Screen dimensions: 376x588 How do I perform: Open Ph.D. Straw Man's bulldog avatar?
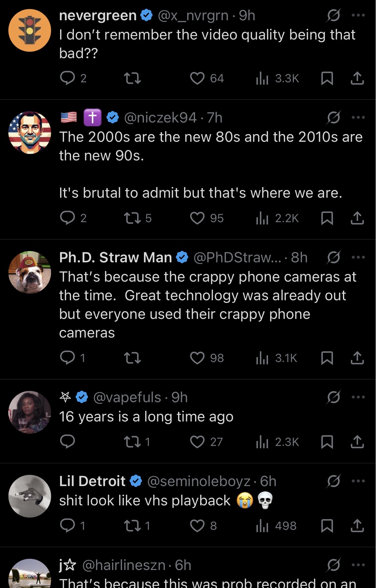(30, 272)
